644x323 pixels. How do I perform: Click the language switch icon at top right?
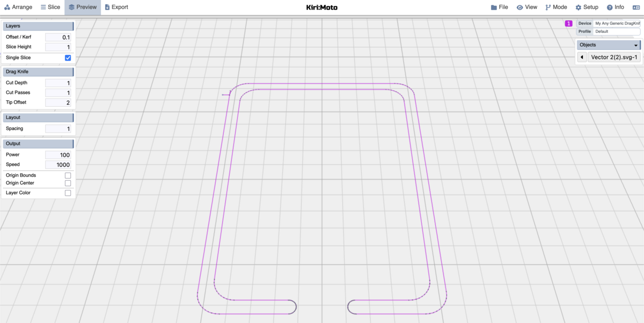coord(636,8)
